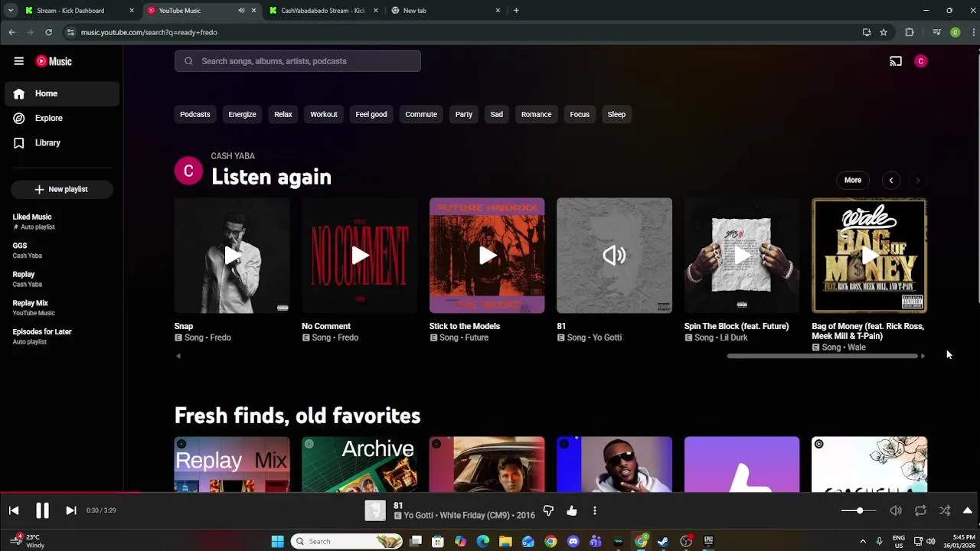Go to Home in sidebar
Screen dimensions: 980x551
click(x=61, y=93)
